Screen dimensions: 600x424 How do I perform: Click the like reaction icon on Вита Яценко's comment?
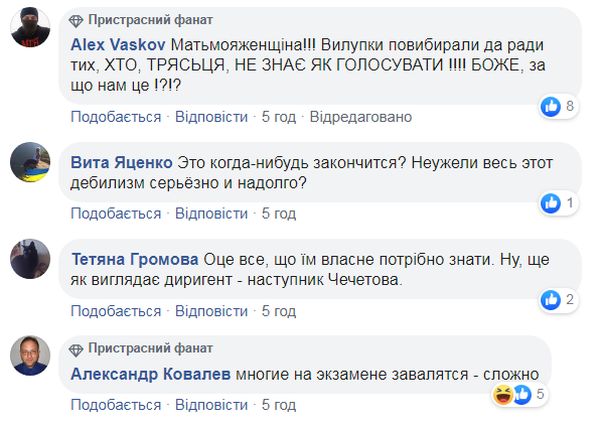click(x=551, y=203)
